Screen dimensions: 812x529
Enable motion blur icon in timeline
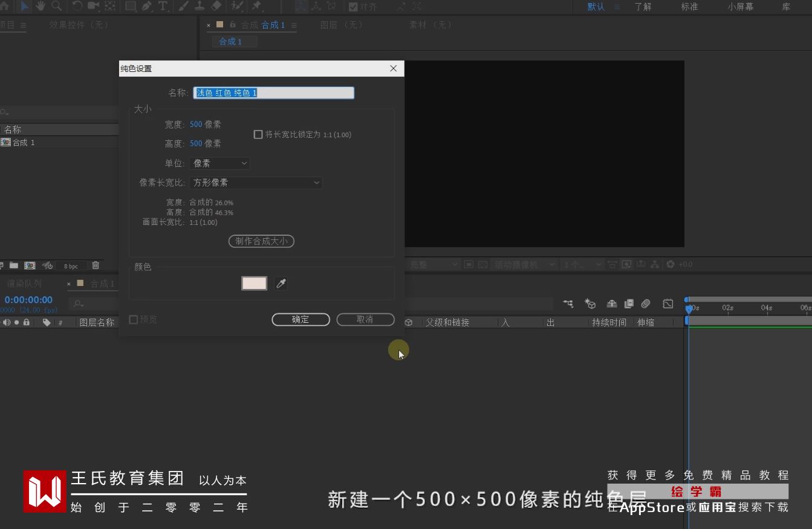pyautogui.click(x=646, y=304)
